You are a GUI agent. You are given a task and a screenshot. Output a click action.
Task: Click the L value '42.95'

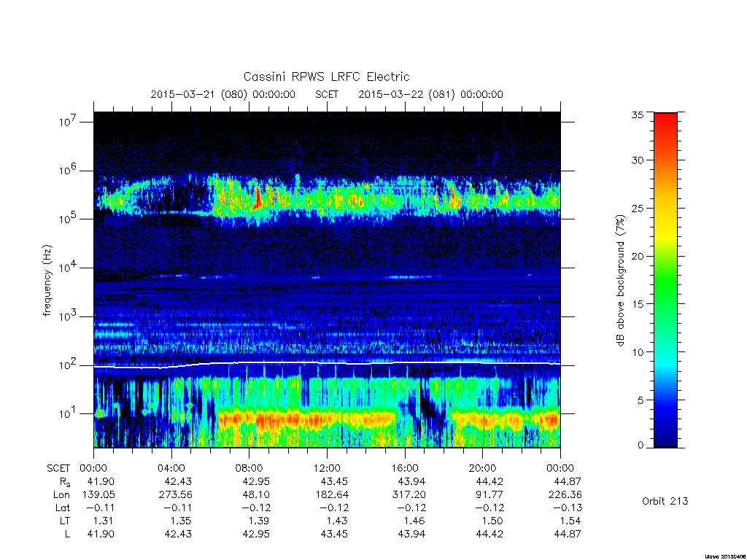click(x=256, y=534)
